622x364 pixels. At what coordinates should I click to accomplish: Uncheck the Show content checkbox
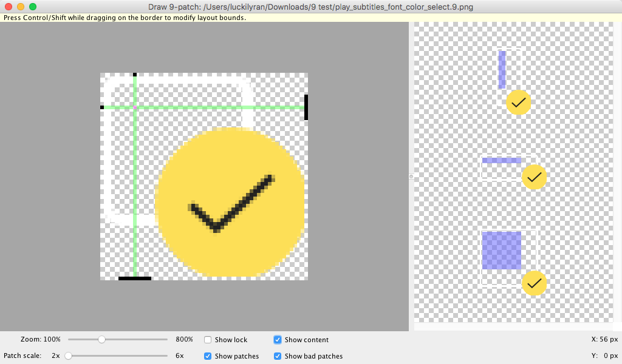[277, 340]
